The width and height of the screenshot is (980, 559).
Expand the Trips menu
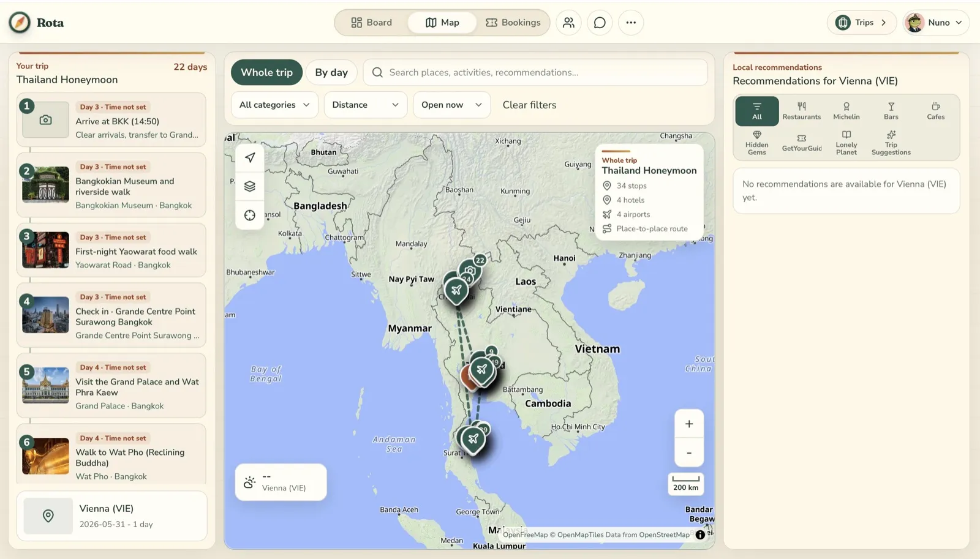pos(862,23)
